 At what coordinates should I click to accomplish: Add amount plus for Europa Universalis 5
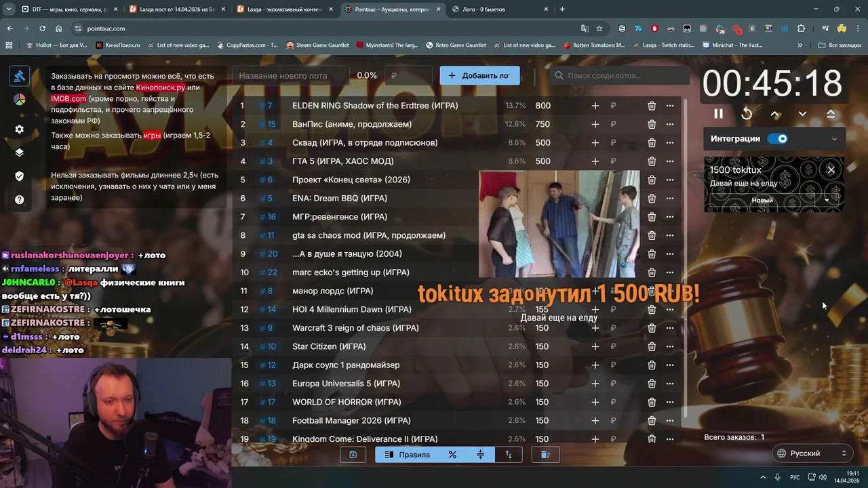595,384
